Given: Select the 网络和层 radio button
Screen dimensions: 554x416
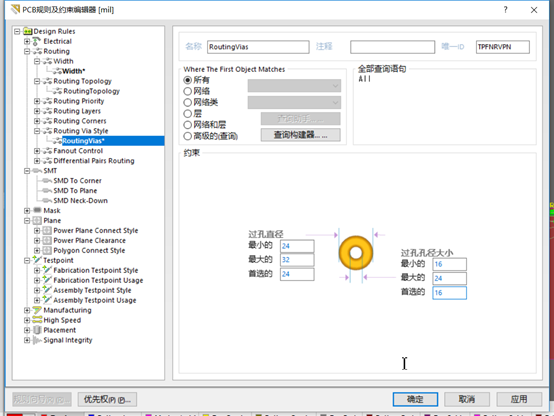Looking at the screenshot, I should pos(188,125).
